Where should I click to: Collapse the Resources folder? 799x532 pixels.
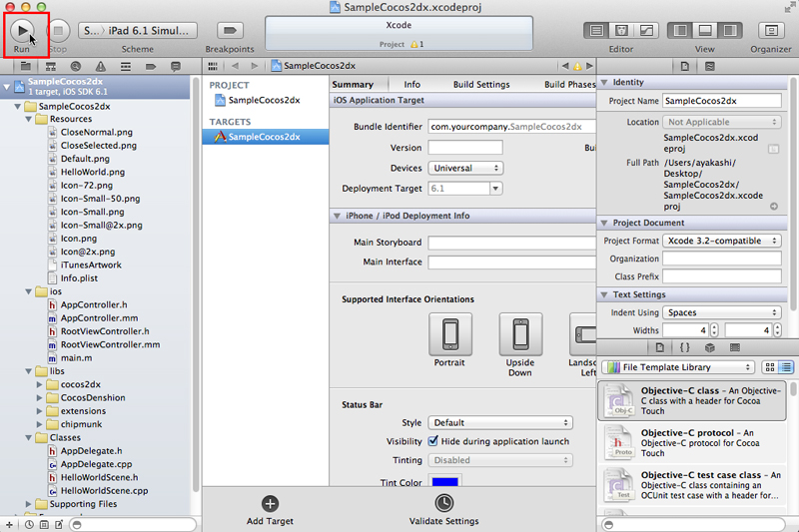point(29,119)
